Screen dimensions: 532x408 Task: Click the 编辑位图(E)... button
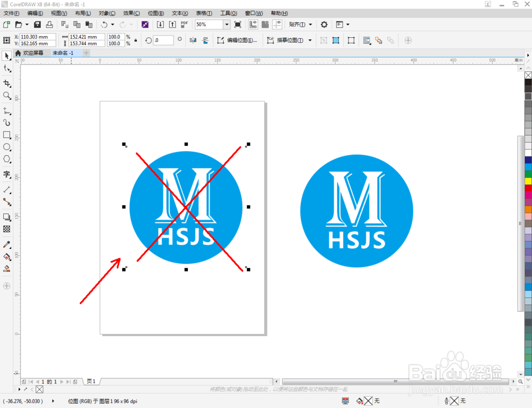[237, 40]
